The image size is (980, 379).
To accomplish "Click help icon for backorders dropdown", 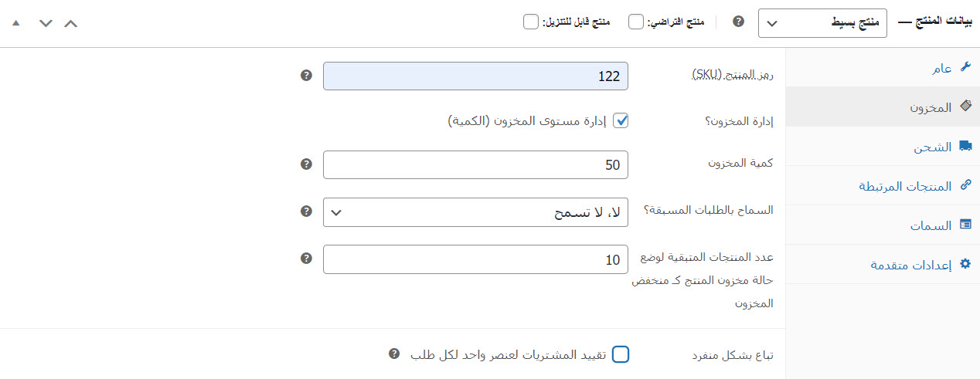I will pyautogui.click(x=306, y=211).
